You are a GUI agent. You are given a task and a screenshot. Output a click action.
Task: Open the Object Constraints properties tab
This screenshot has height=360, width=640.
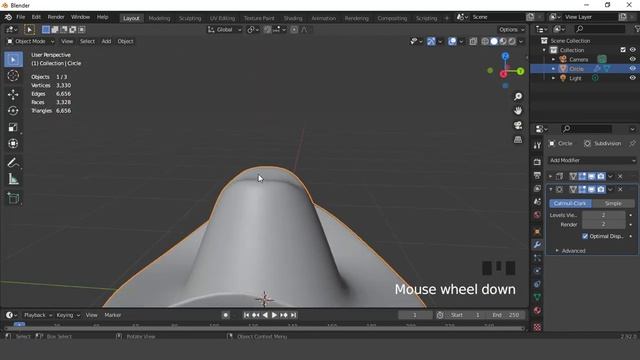[537, 284]
